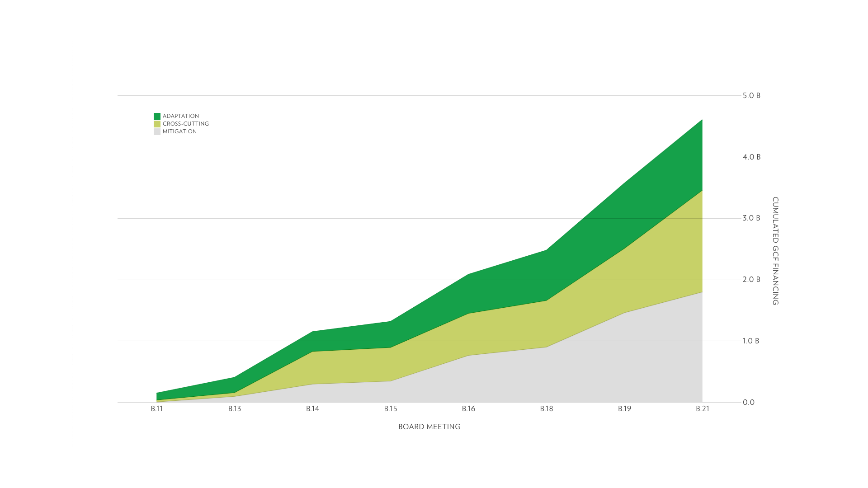Screen dimensions: 868x488
Task: Click the B.19 x-axis label
Action: coord(624,409)
